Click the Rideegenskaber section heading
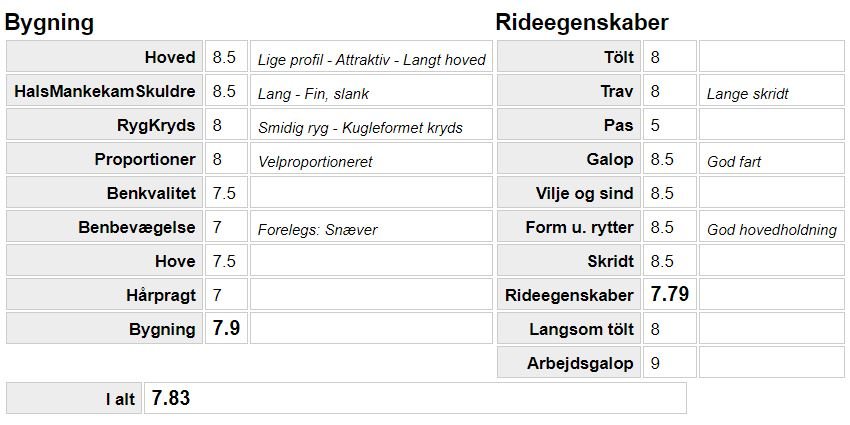This screenshot has height=425, width=850. coord(582,23)
